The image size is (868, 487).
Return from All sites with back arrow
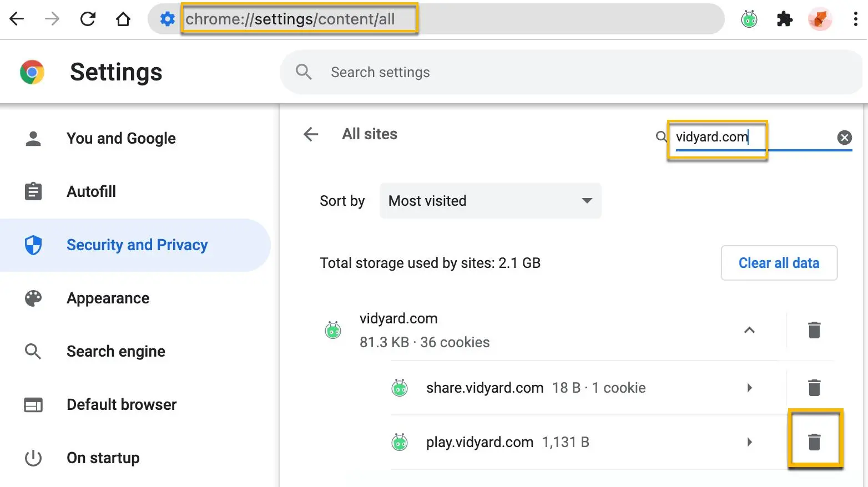pyautogui.click(x=311, y=134)
